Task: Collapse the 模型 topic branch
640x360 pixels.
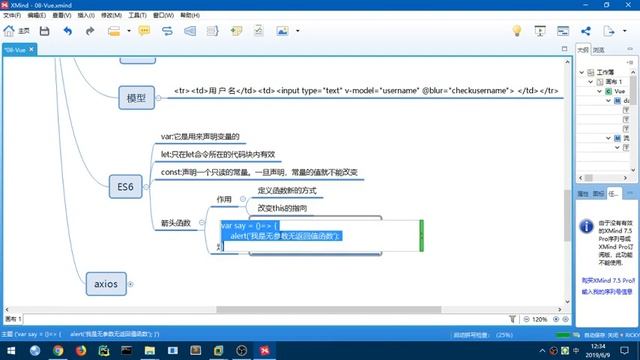Action: tap(158, 98)
